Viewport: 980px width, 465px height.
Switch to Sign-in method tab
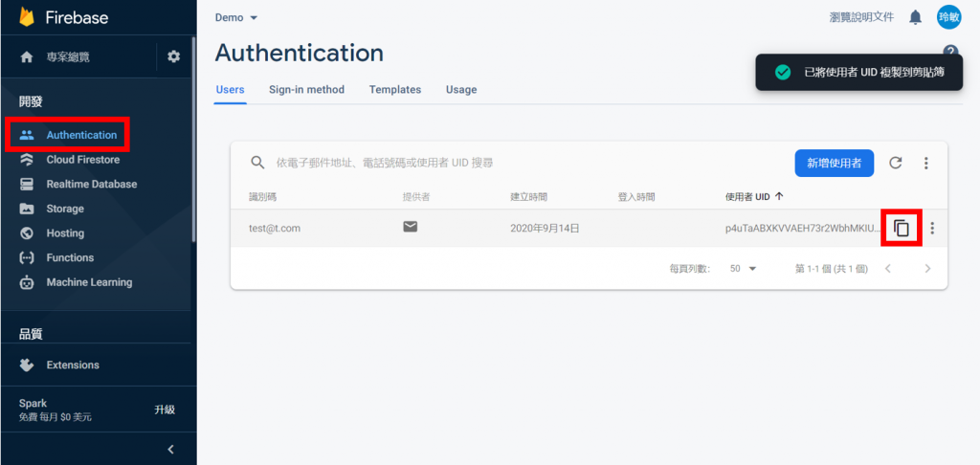pyautogui.click(x=307, y=89)
